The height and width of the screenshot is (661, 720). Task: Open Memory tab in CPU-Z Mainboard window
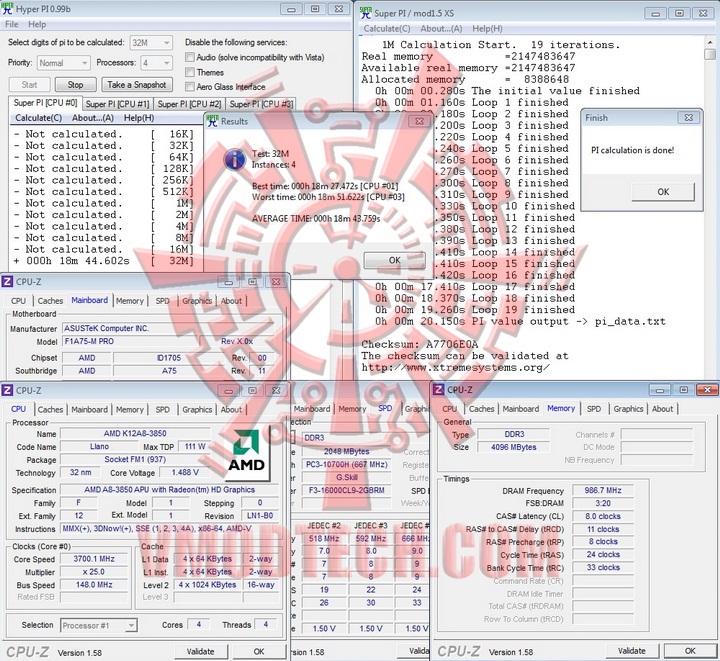pos(129,301)
